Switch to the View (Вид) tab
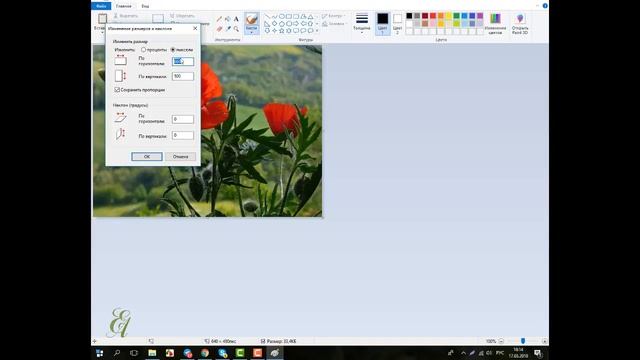Viewport: 640px width, 360px height. click(145, 6)
